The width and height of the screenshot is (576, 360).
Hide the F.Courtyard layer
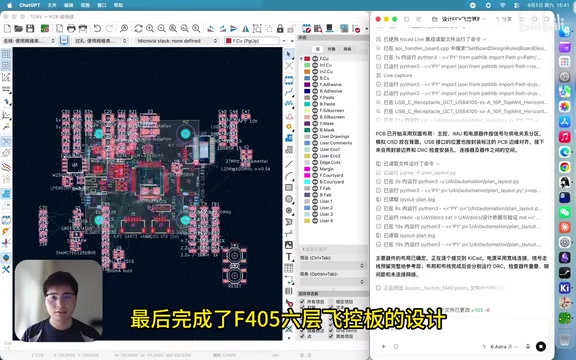pos(315,175)
